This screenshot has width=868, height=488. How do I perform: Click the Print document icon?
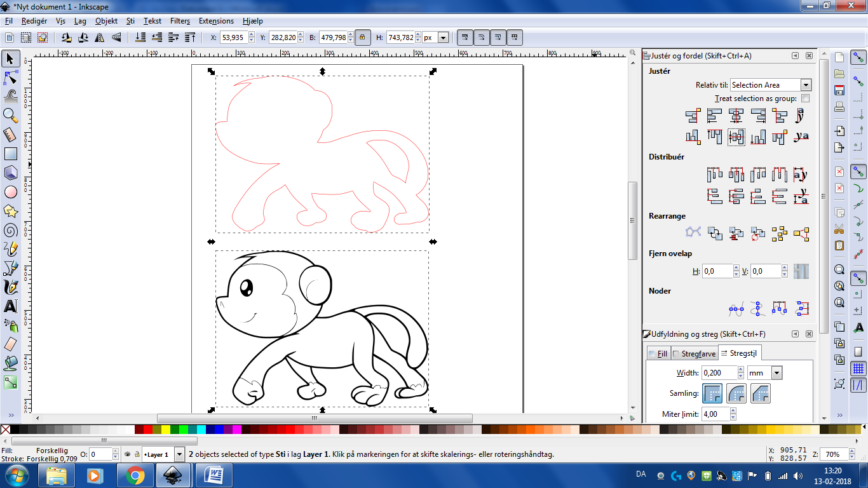(x=839, y=107)
